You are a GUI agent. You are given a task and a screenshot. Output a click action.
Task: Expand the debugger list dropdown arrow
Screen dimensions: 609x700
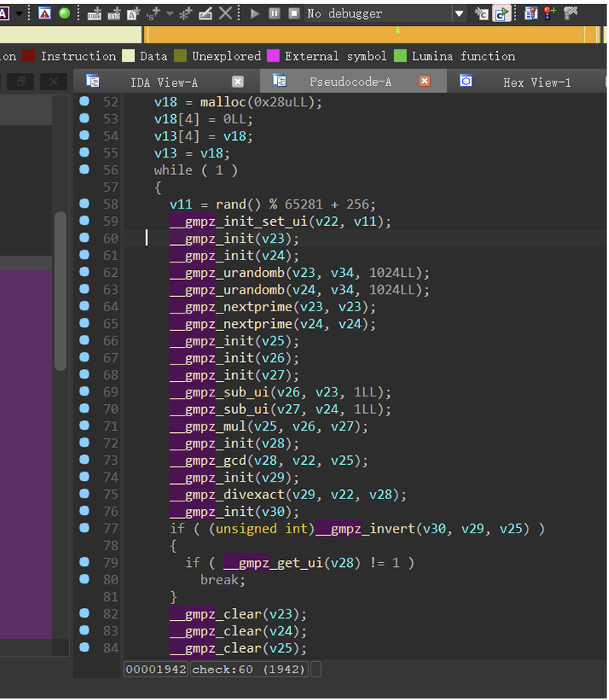pos(459,14)
